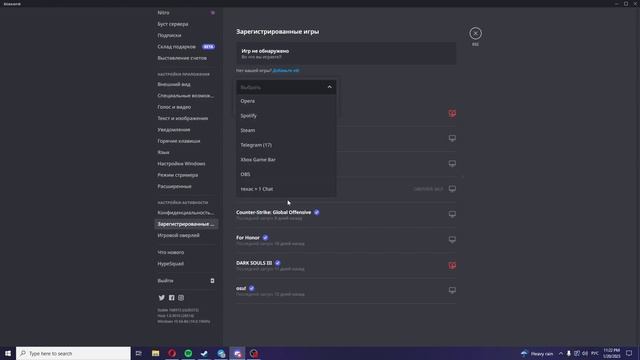Open Task View from the taskbar
Screen dimensions: 640x360
[x=138, y=353]
